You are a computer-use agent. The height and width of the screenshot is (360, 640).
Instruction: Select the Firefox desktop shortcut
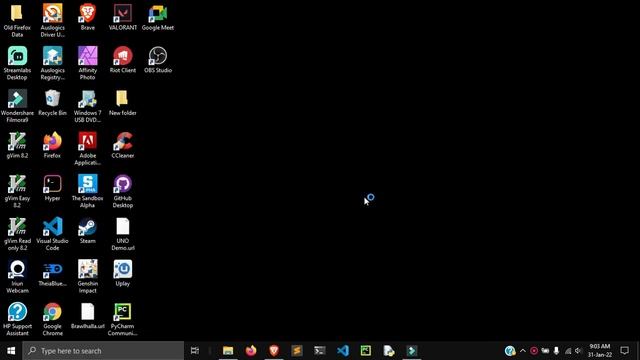coord(52,145)
